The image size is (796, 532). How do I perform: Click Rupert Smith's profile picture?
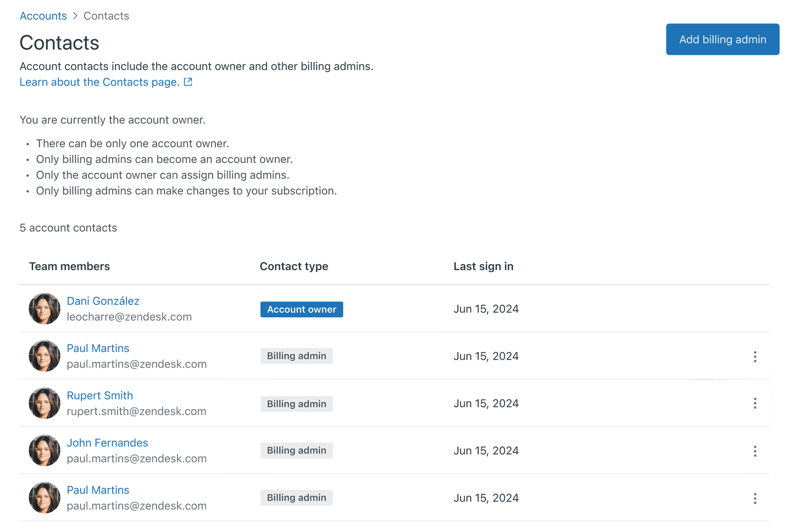pos(44,403)
